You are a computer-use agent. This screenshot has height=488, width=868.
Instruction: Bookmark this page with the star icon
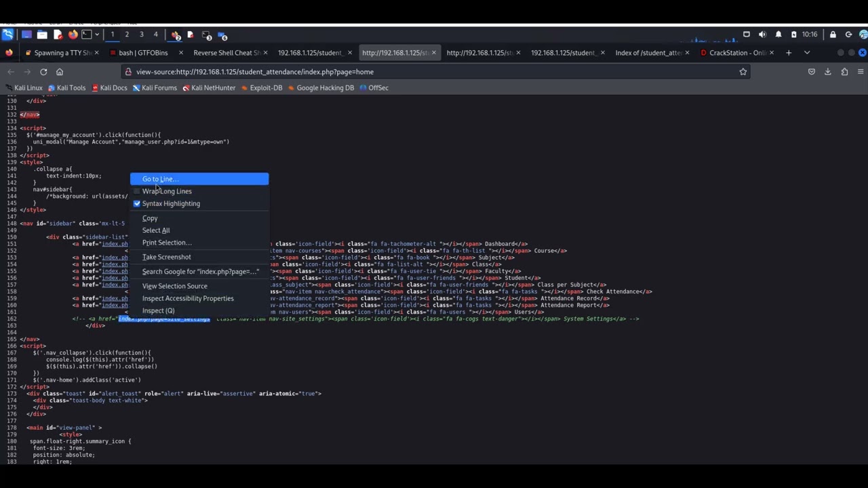743,72
